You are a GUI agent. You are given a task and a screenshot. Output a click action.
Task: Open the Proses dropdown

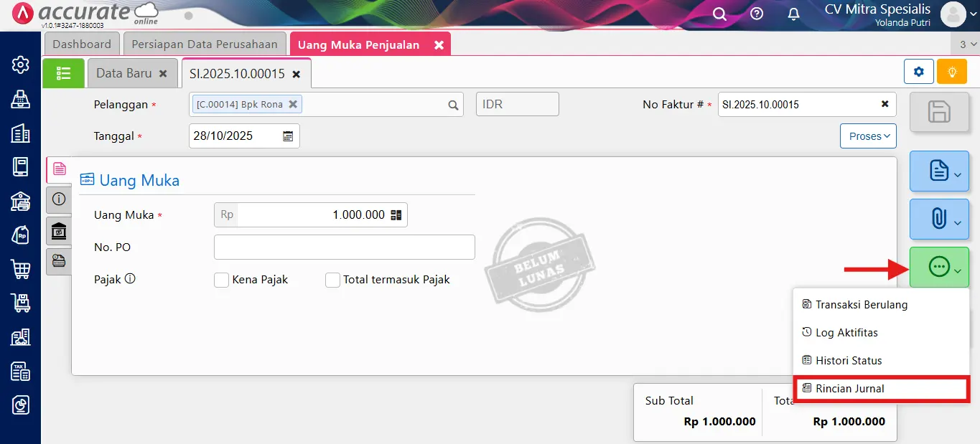click(867, 136)
